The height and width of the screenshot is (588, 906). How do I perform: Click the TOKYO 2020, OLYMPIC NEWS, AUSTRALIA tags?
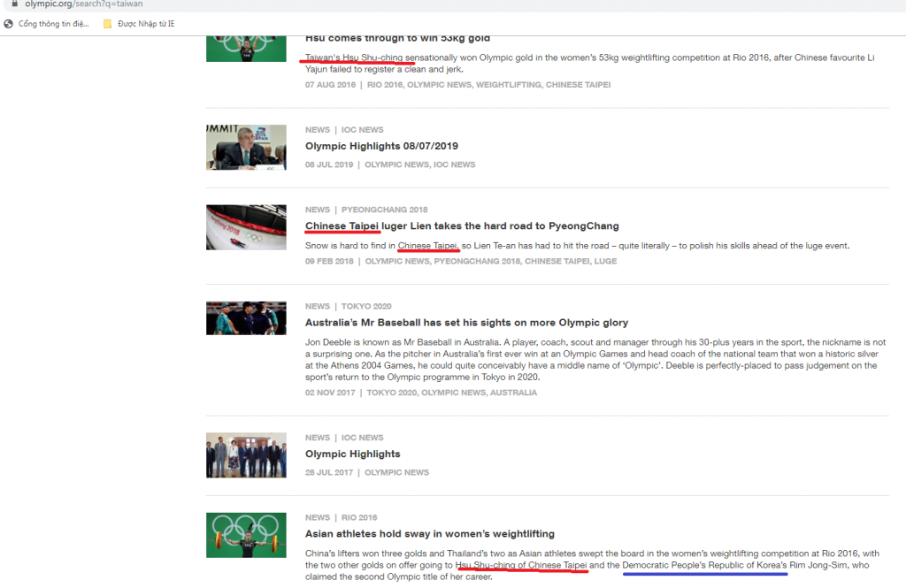click(x=452, y=393)
